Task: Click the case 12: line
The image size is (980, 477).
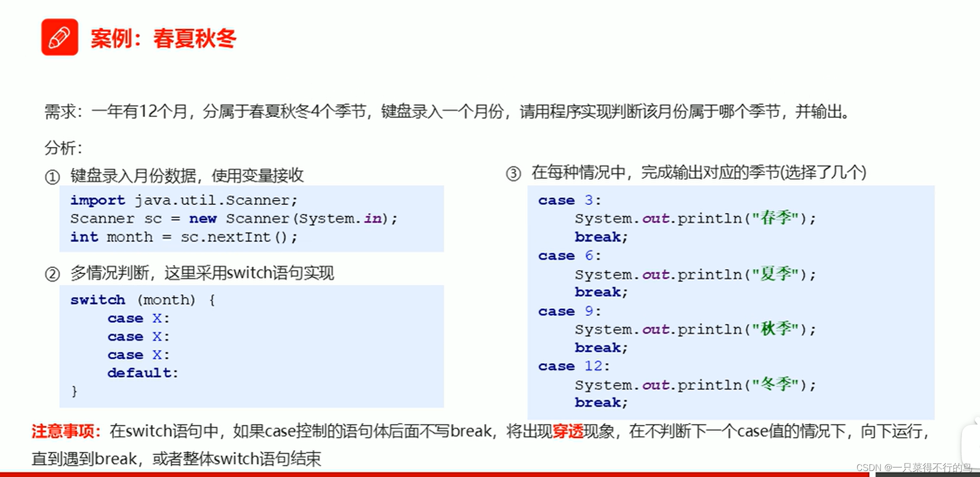Action: [x=574, y=366]
